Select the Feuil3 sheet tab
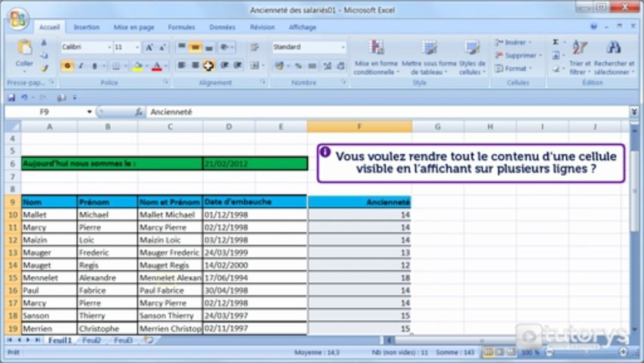The image size is (644, 363). coord(123,340)
